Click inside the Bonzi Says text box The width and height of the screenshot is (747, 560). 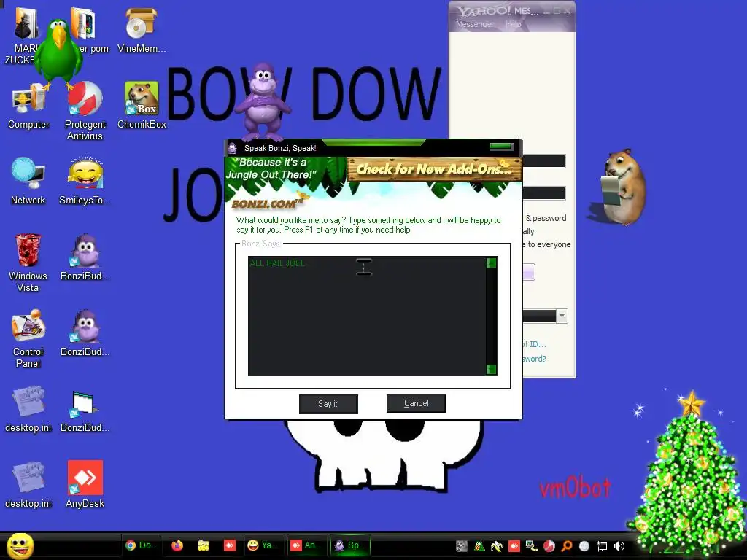pyautogui.click(x=367, y=316)
